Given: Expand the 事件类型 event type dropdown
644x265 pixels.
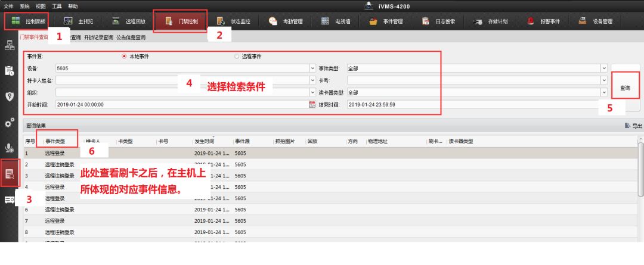Looking at the screenshot, I should 604,68.
